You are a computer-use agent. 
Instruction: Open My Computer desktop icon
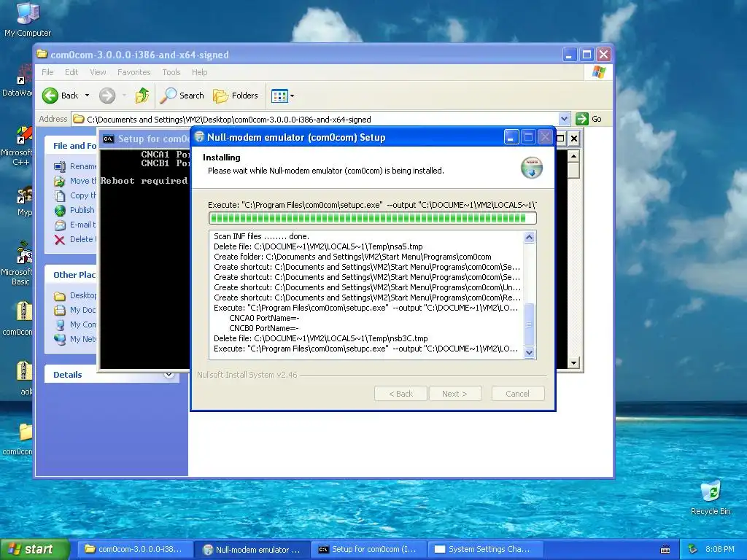click(27, 13)
